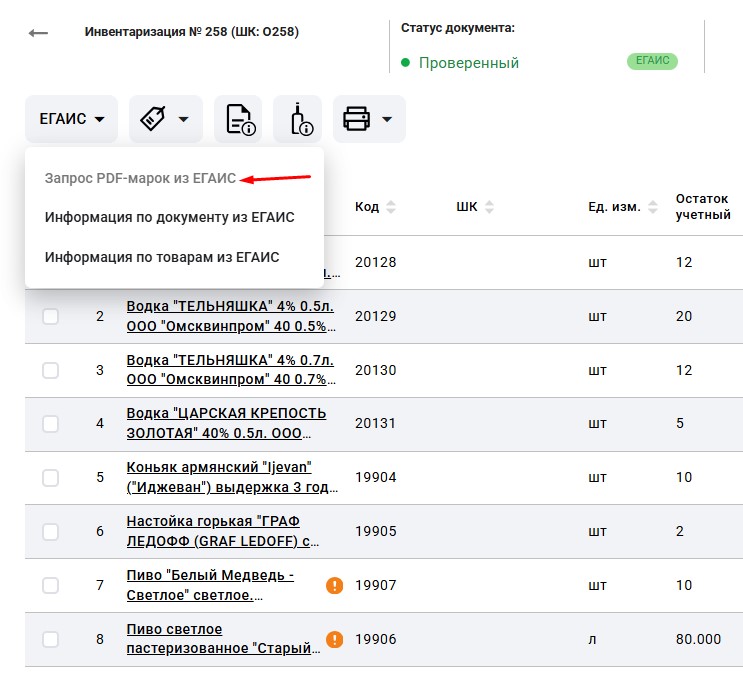Click row number 5
The height and width of the screenshot is (674, 743).
click(100, 477)
